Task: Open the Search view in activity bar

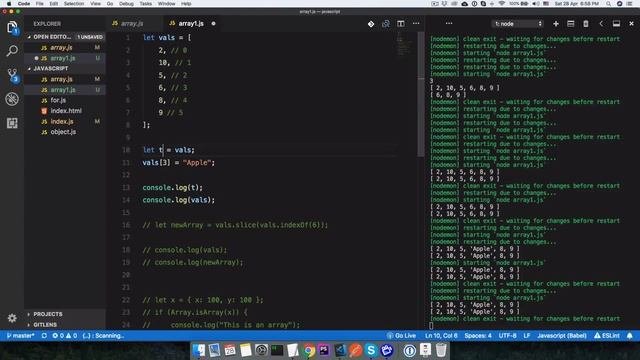Action: click(x=12, y=51)
